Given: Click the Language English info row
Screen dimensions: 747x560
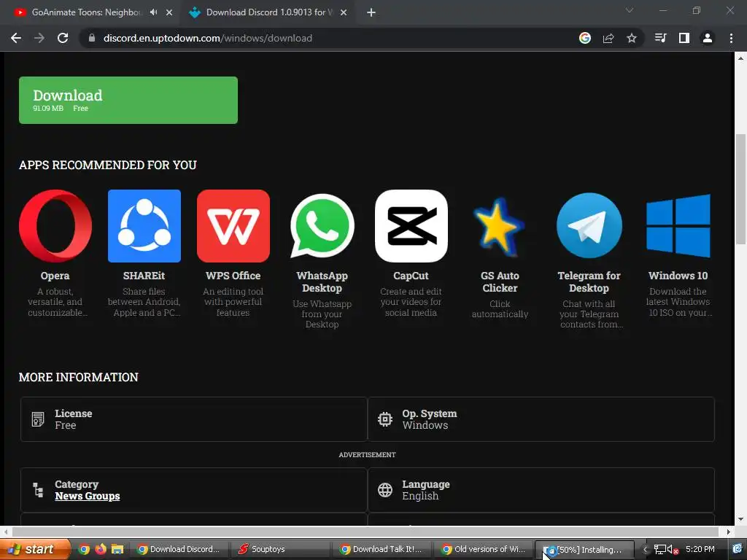Looking at the screenshot, I should click(541, 490).
